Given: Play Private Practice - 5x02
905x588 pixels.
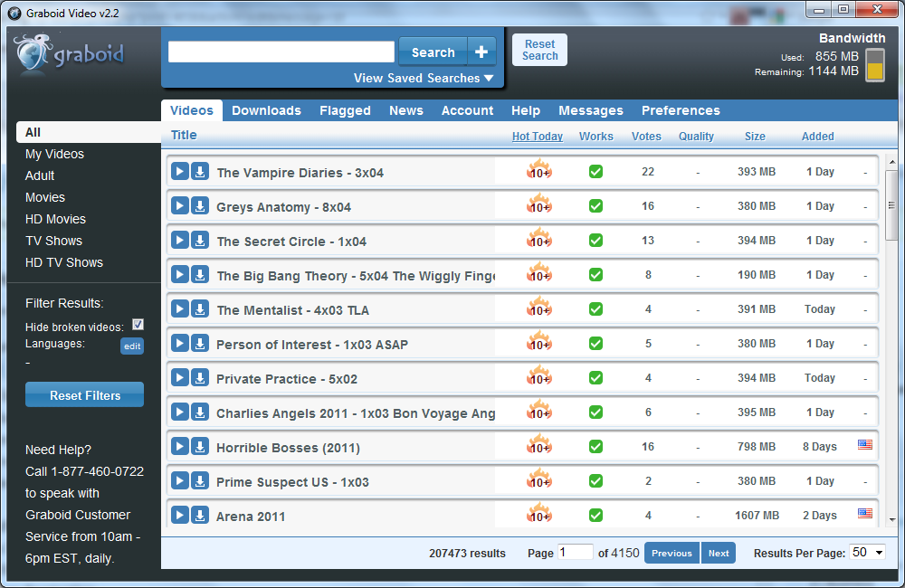Looking at the screenshot, I should pos(180,378).
